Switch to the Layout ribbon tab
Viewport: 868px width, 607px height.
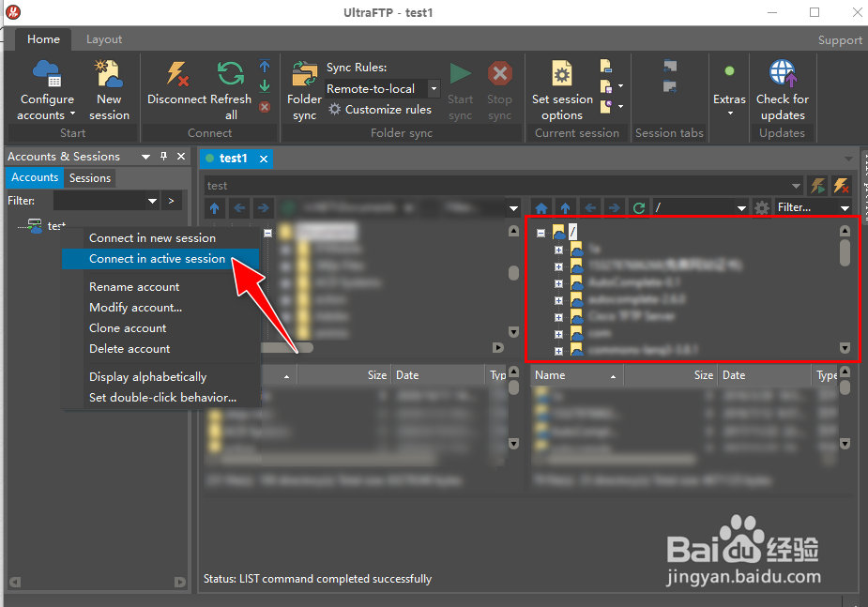pyautogui.click(x=104, y=39)
